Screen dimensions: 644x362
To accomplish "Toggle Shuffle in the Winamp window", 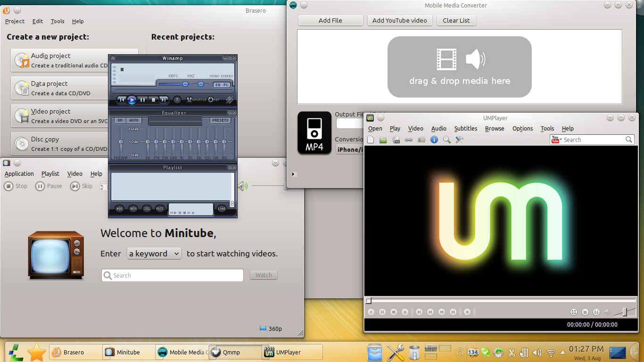I will pyautogui.click(x=196, y=100).
